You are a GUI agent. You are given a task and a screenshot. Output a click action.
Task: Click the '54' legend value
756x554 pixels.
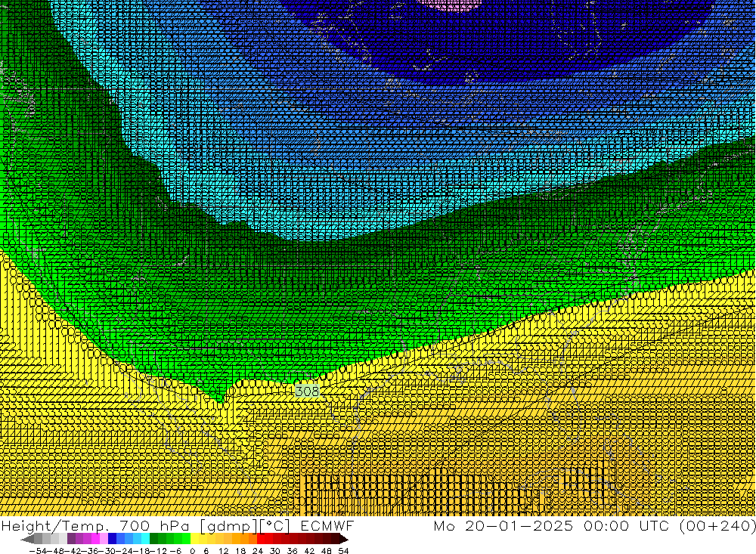coord(344,551)
